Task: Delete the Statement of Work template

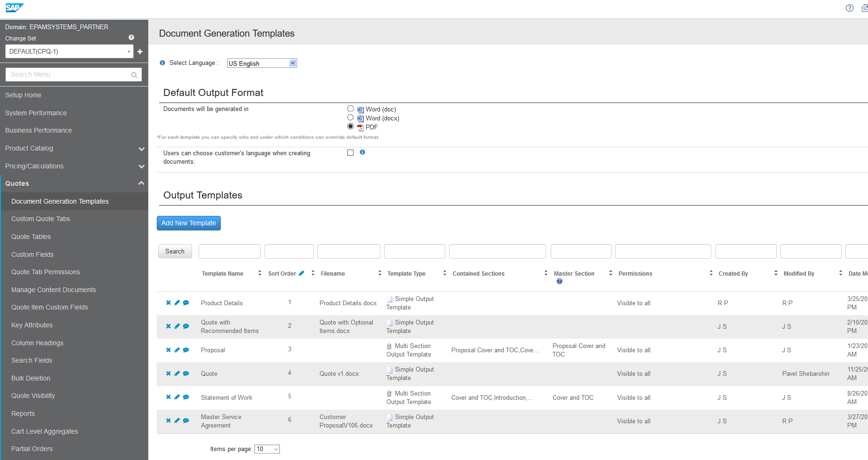Action: click(x=168, y=397)
